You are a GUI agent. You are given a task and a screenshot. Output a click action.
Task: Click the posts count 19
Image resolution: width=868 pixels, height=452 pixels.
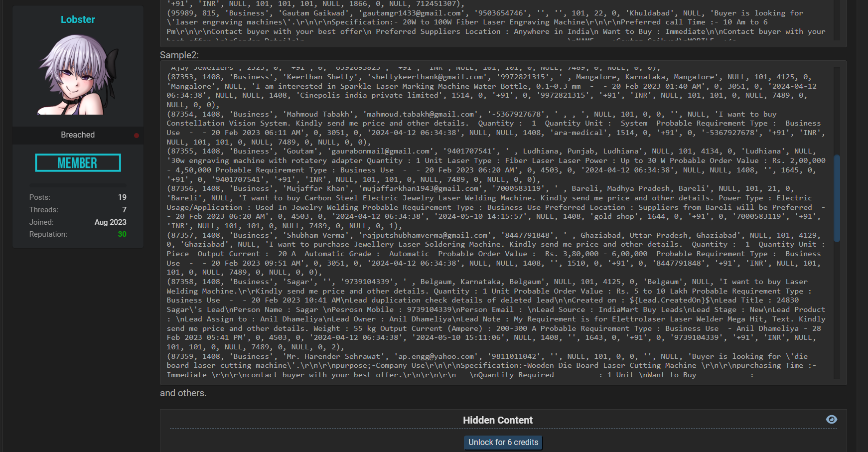122,197
